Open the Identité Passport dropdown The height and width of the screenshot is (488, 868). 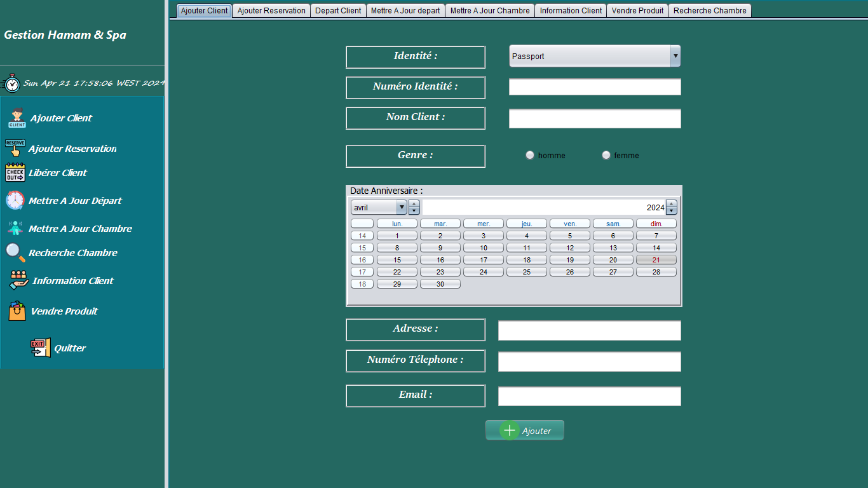point(595,56)
